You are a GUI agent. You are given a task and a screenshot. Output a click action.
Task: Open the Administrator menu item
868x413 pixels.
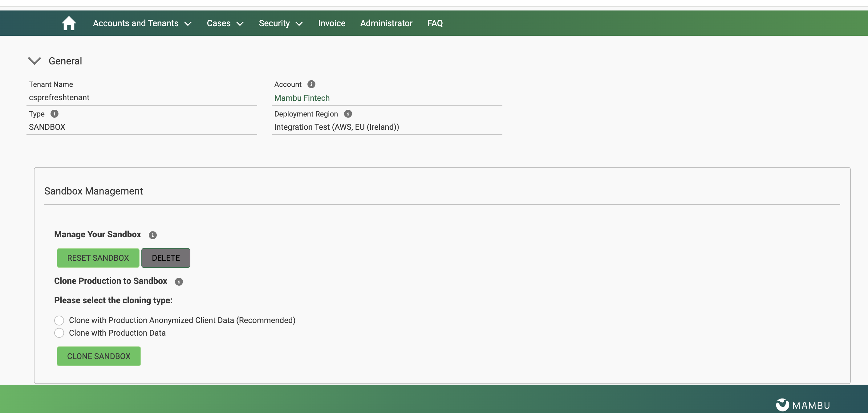[386, 23]
